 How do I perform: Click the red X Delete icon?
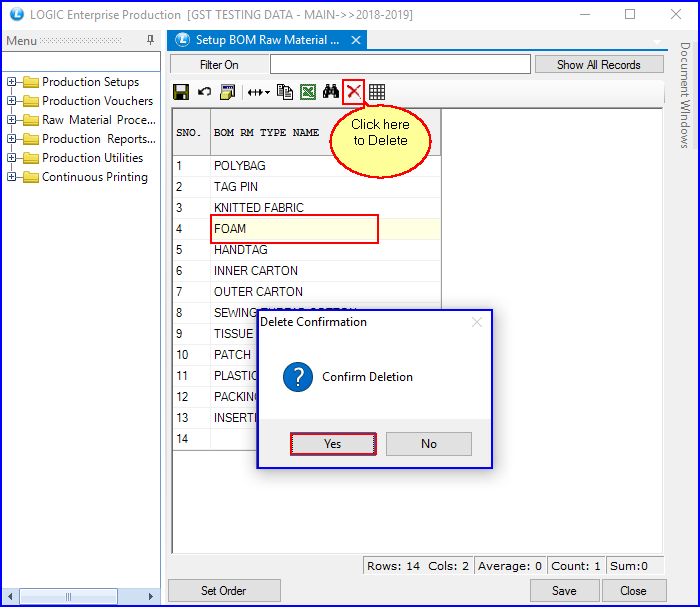pos(354,92)
